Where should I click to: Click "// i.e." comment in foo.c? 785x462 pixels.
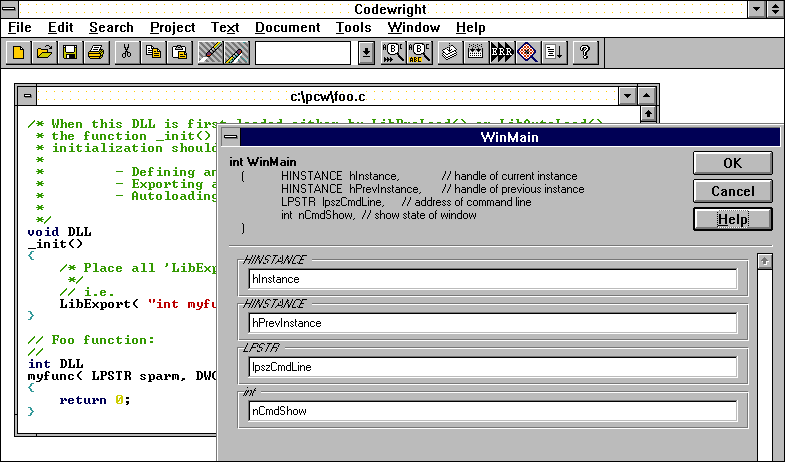pos(87,292)
